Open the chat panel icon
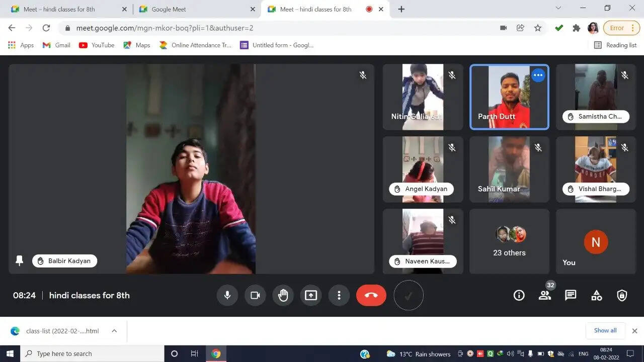Image resolution: width=644 pixels, height=362 pixels. pyautogui.click(x=571, y=295)
